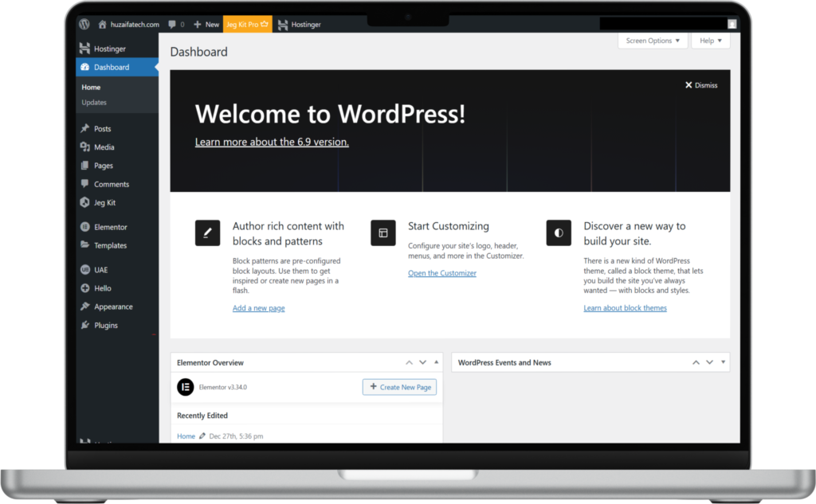The image size is (816, 504).
Task: Click Create New Page button
Action: pos(400,387)
